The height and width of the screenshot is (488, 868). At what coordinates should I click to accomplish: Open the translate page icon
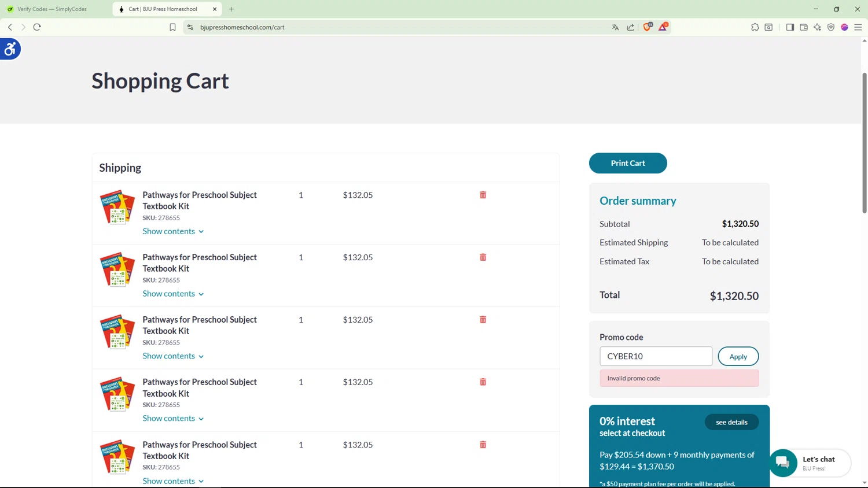615,27
